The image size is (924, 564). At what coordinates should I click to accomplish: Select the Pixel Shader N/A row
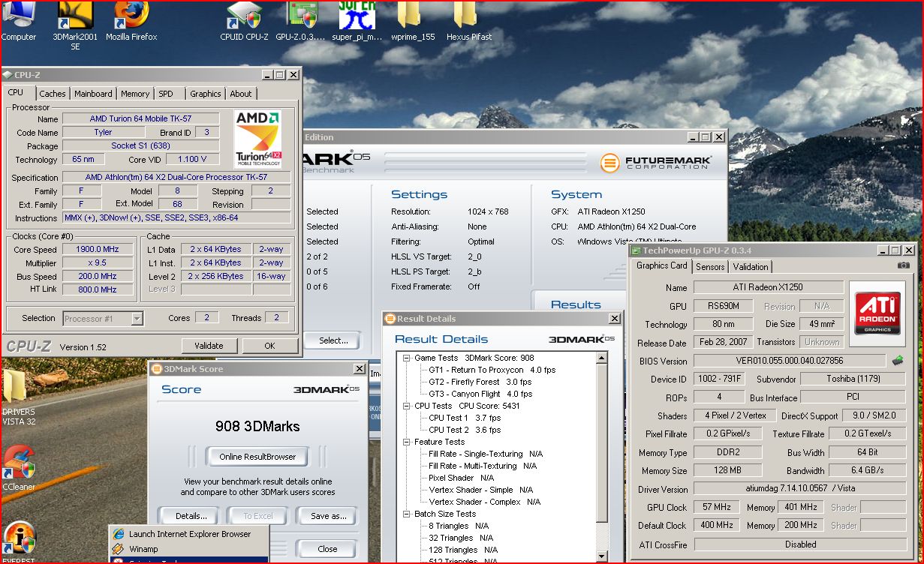[x=461, y=478]
